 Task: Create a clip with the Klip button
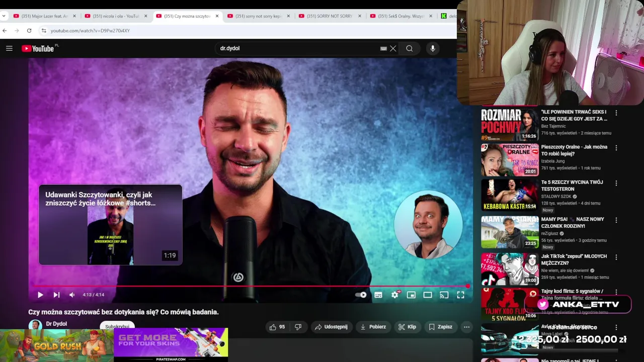[407, 327]
